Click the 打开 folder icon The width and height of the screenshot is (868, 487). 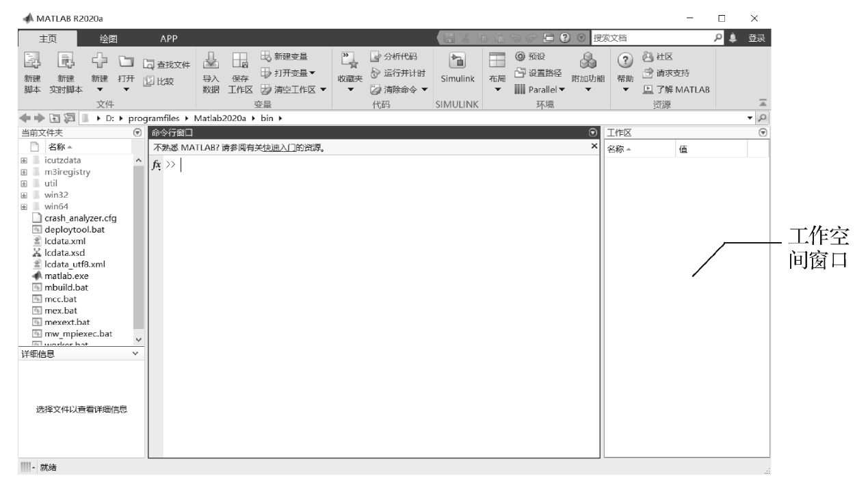click(x=125, y=60)
